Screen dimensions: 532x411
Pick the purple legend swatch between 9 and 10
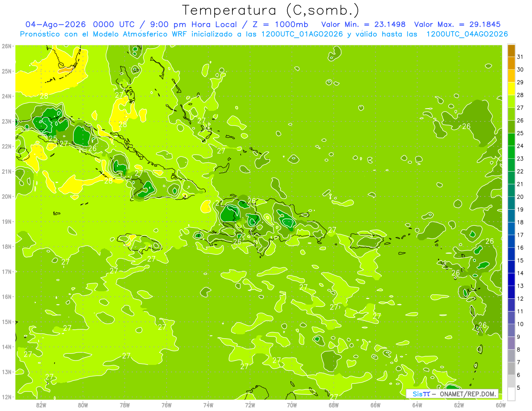click(x=511, y=330)
